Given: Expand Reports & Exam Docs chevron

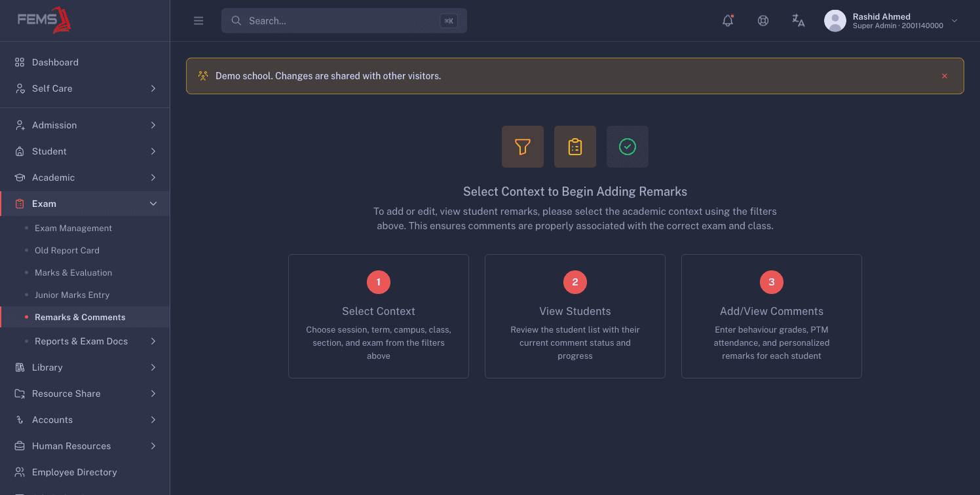Looking at the screenshot, I should 153,341.
